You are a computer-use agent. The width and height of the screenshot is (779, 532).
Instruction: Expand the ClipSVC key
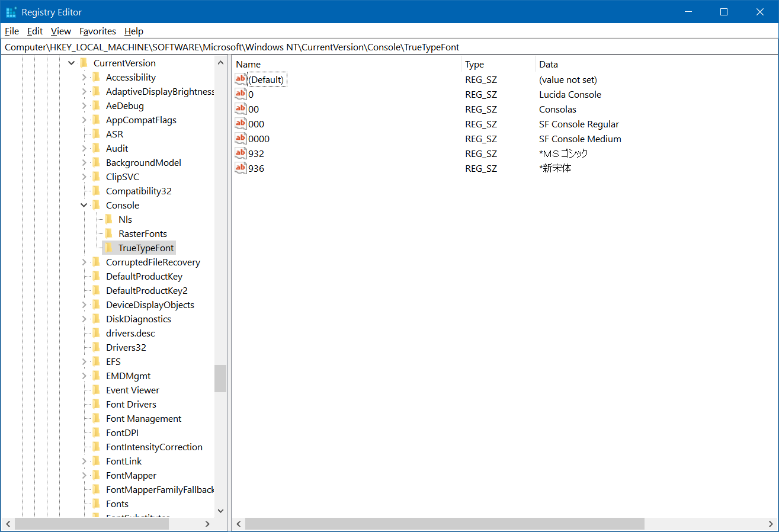(84, 177)
